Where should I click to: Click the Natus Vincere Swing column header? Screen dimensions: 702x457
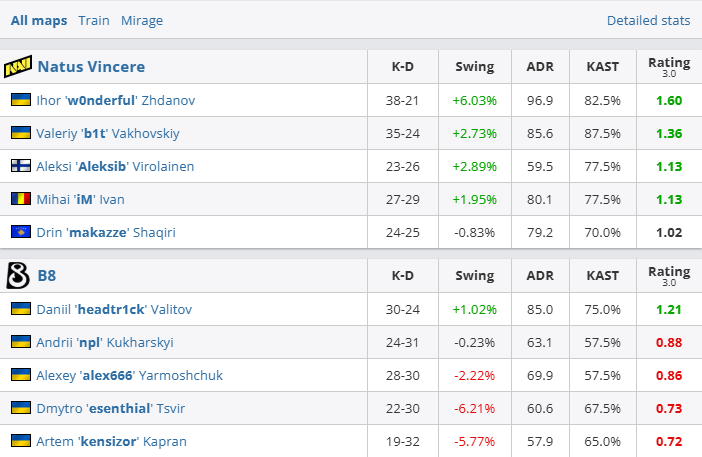(474, 67)
